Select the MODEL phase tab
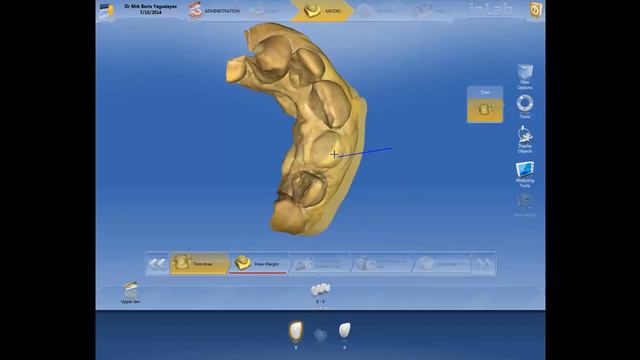Image resolution: width=640 pixels, height=360 pixels. (x=322, y=11)
